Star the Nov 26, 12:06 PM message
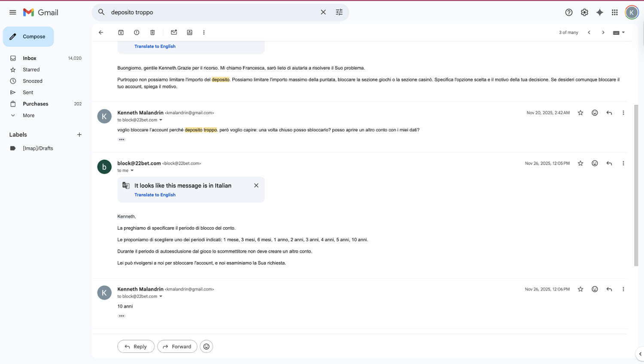The height and width of the screenshot is (364, 644). click(580, 289)
